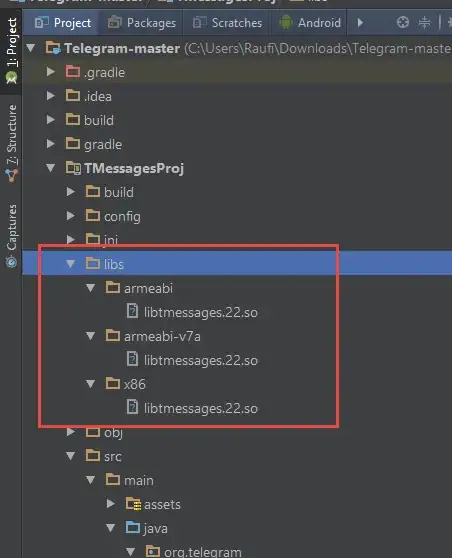This screenshot has width=452, height=558.
Task: Collapse the java folder arrow
Action: pyautogui.click(x=111, y=527)
